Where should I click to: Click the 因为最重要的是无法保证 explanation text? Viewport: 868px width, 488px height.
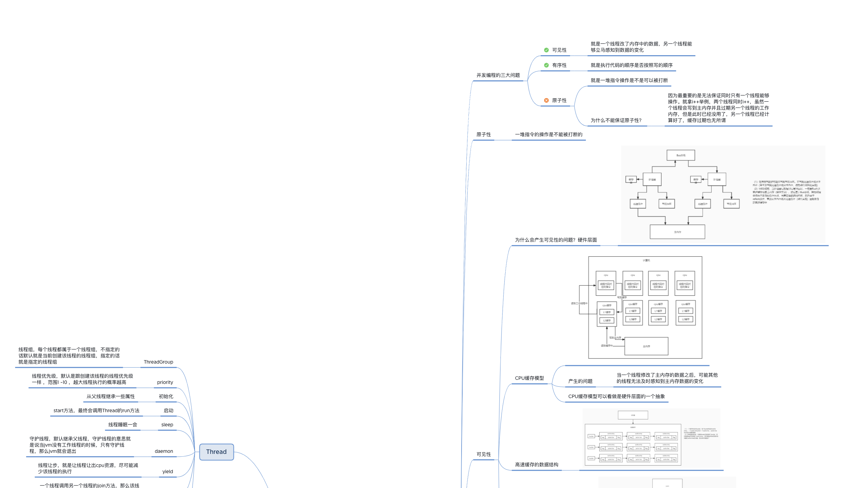click(x=719, y=108)
